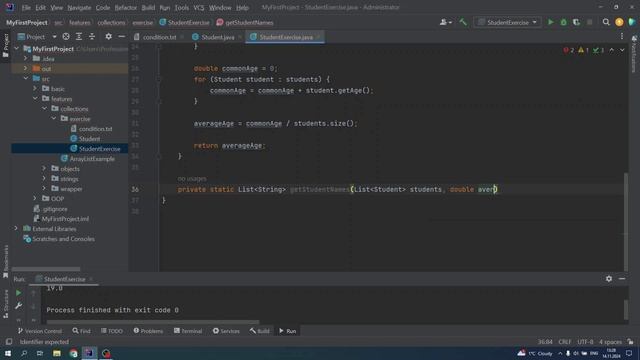Select Scratches and Consoles node

pyautogui.click(x=63, y=239)
